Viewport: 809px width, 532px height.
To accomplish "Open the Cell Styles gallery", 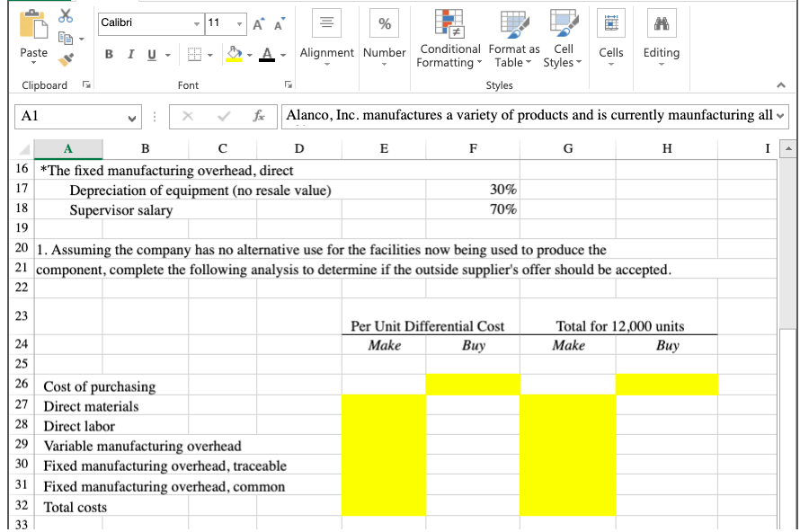I will [x=563, y=22].
